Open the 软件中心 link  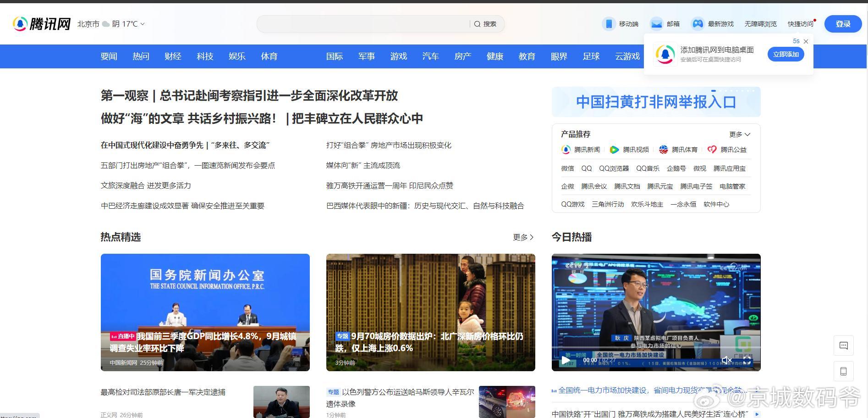point(716,204)
